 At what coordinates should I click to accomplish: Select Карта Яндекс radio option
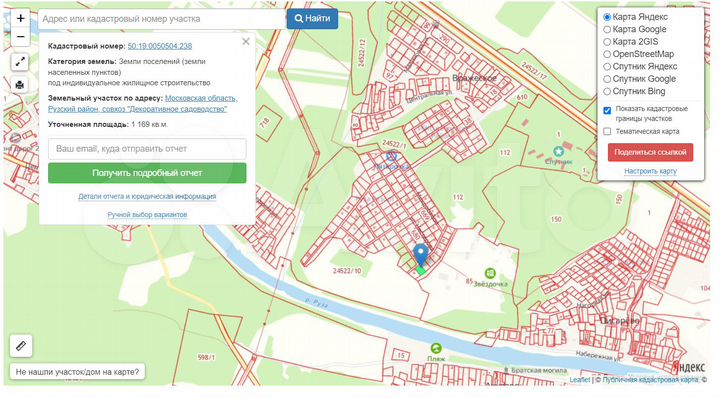607,17
